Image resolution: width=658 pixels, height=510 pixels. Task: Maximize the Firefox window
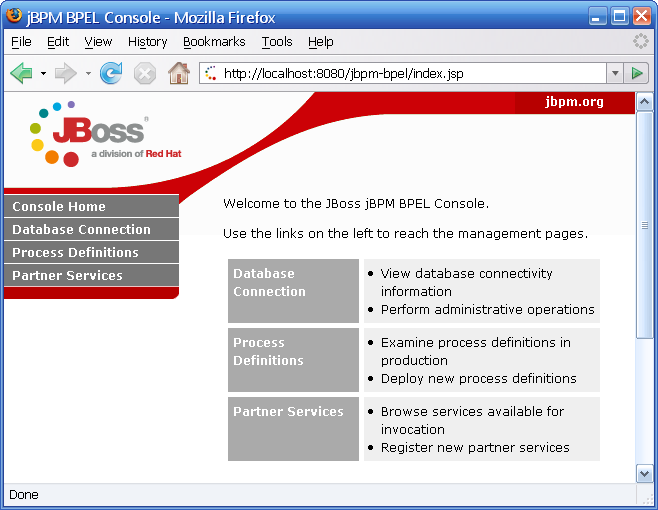tap(619, 17)
